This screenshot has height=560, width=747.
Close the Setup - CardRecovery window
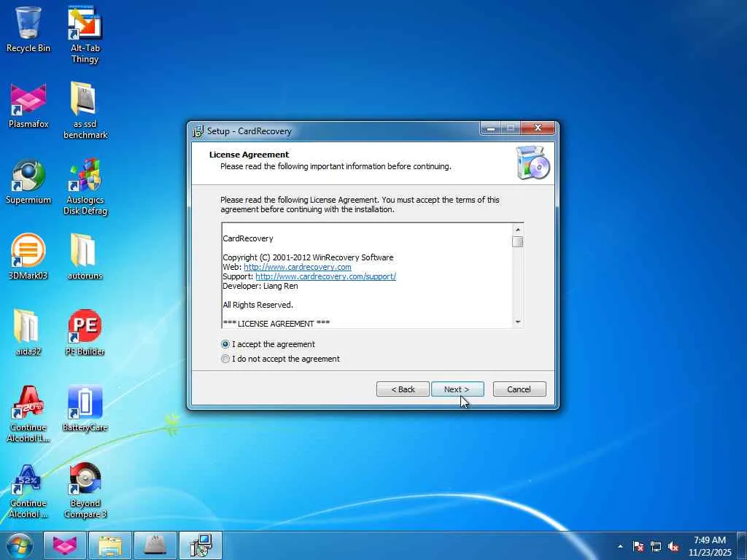click(538, 128)
